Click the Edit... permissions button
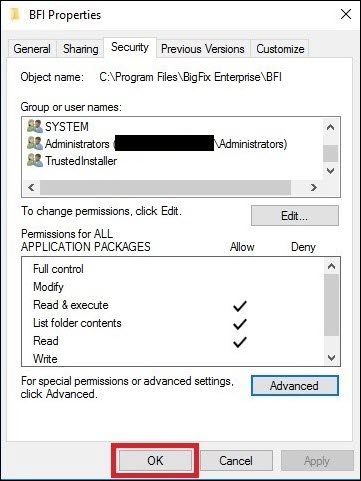Screen dimensions: 361x481 [295, 216]
